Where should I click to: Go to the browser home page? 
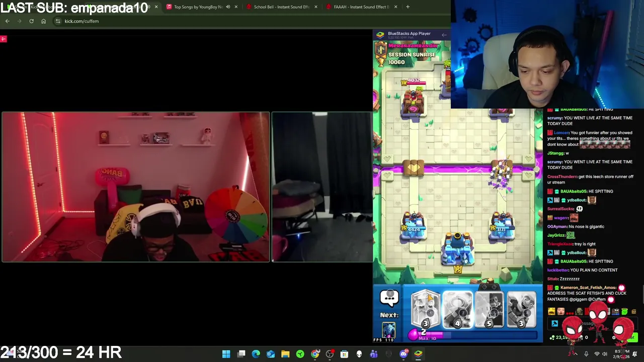[x=43, y=21]
